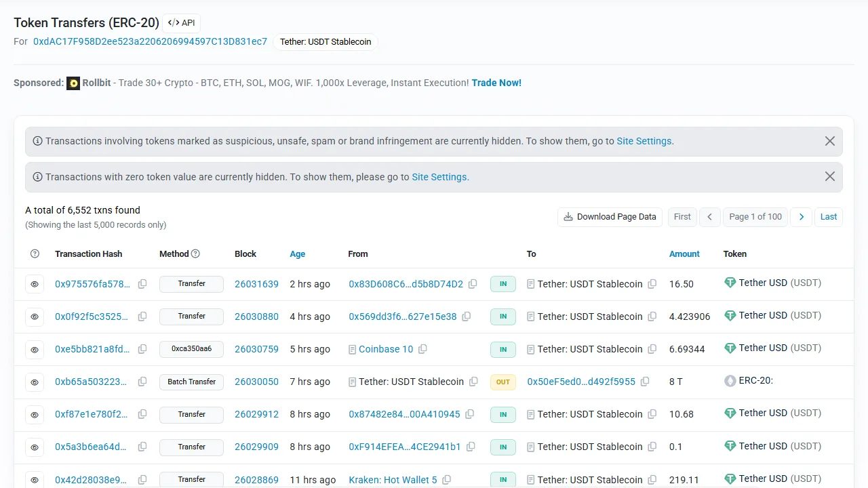Image resolution: width=868 pixels, height=488 pixels.
Task: View details eye icon for 0x5a3b6ea64d row
Action: pyautogui.click(x=35, y=447)
